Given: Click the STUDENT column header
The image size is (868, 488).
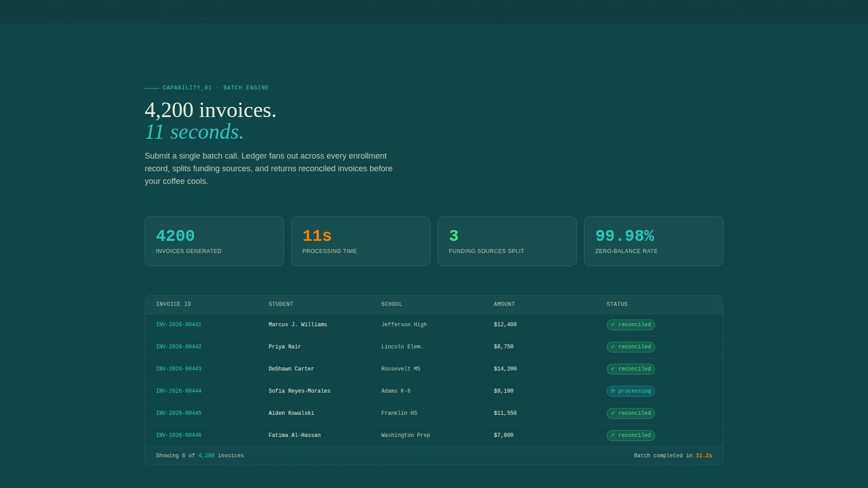Looking at the screenshot, I should click(x=281, y=304).
